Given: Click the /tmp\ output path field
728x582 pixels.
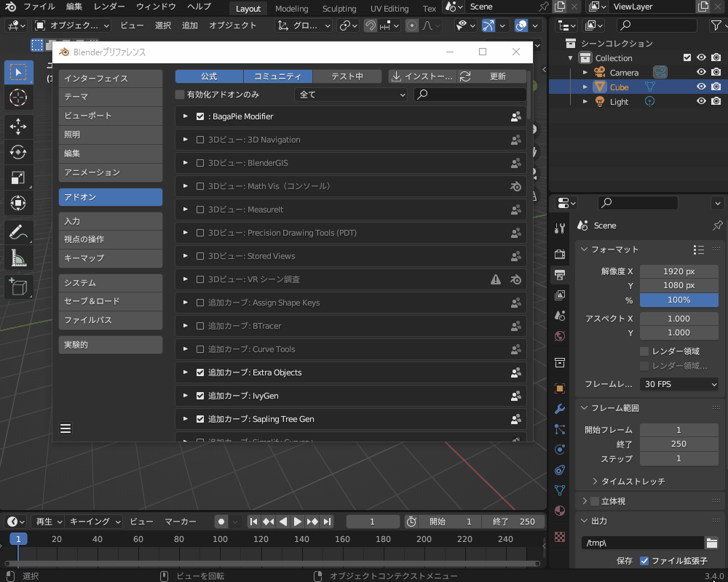Looking at the screenshot, I should (641, 542).
